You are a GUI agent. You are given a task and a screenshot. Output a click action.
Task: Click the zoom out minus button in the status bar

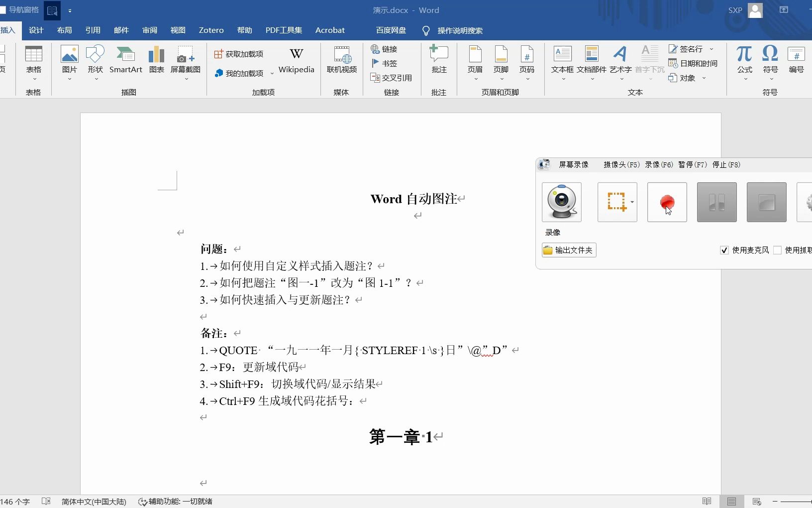(x=775, y=502)
